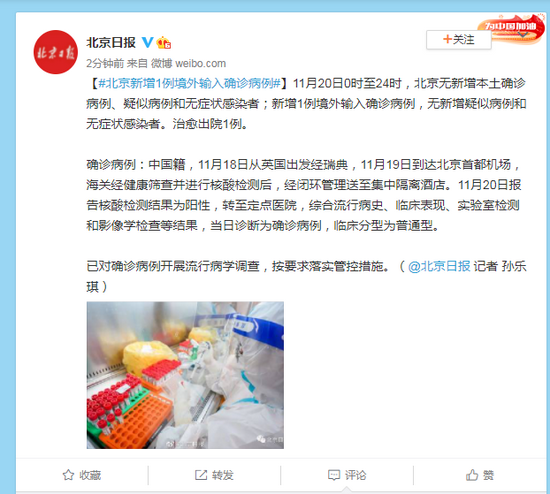This screenshot has width=550, height=494.
Task: Click the star 收藏 favorite icon
Action: 68,475
